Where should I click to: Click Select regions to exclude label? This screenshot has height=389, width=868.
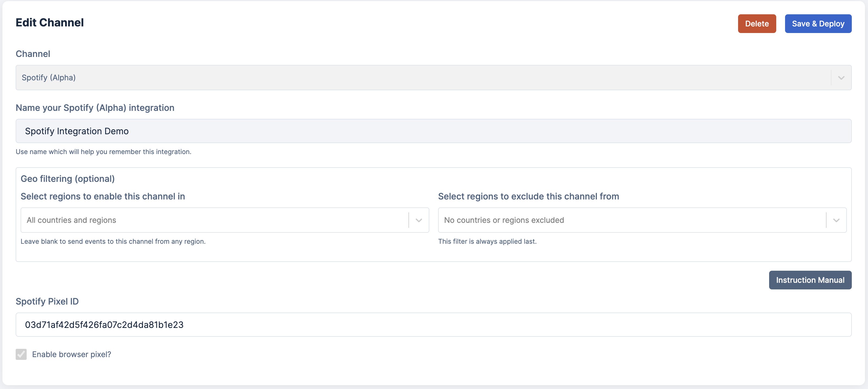point(528,196)
